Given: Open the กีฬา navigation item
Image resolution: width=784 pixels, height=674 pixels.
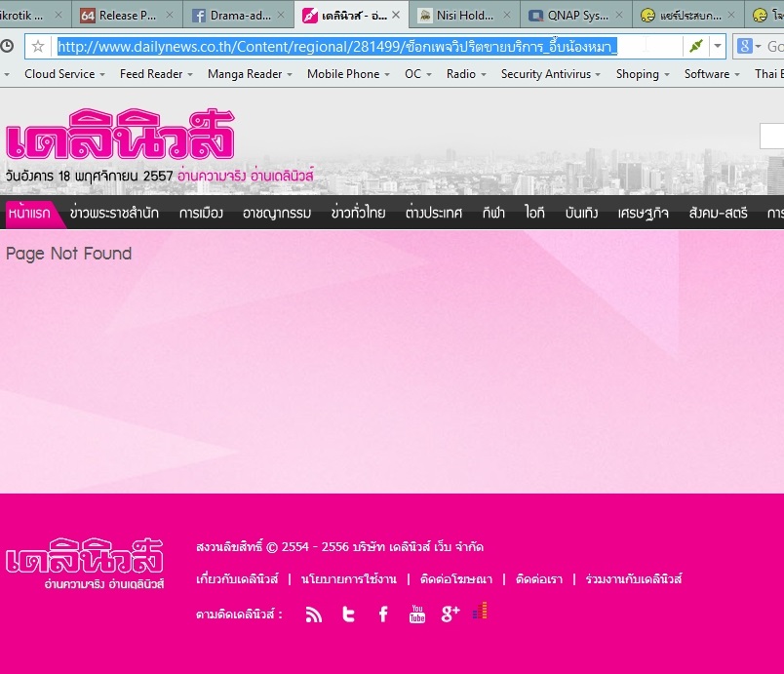Looking at the screenshot, I should click(493, 213).
